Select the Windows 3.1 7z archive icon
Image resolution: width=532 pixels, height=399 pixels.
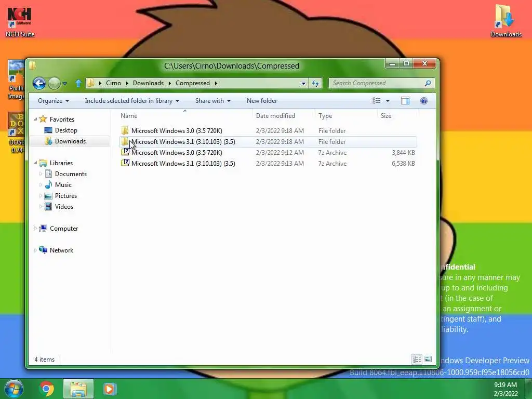[x=125, y=163]
